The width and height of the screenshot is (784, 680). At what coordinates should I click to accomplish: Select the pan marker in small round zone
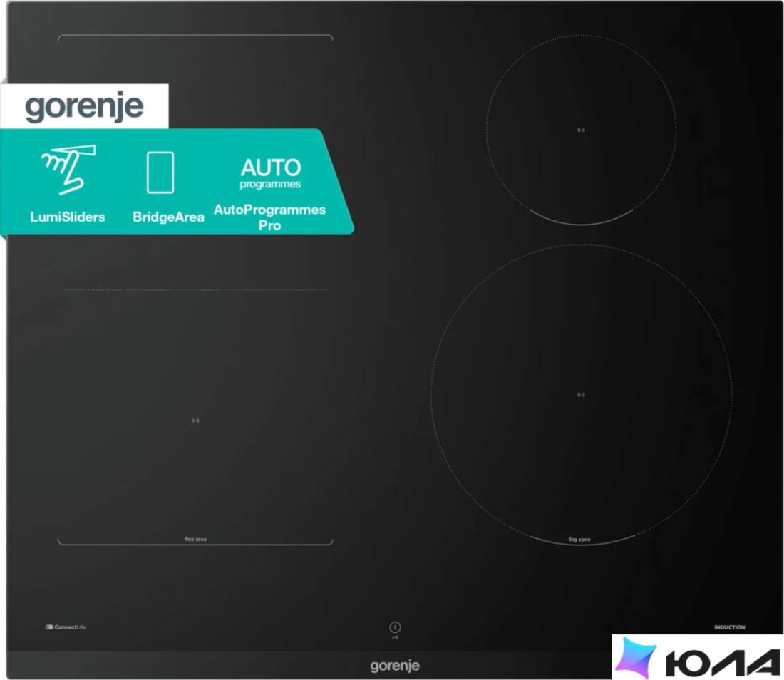pyautogui.click(x=581, y=130)
